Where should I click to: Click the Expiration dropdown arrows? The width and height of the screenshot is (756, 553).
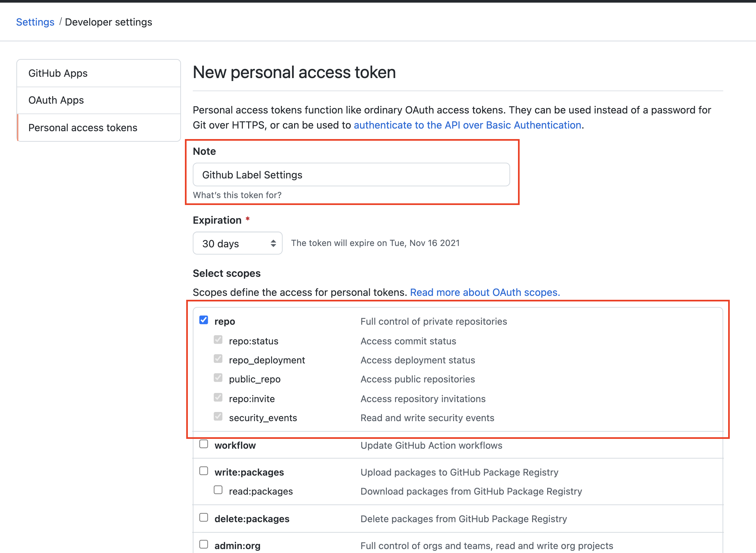(x=273, y=243)
